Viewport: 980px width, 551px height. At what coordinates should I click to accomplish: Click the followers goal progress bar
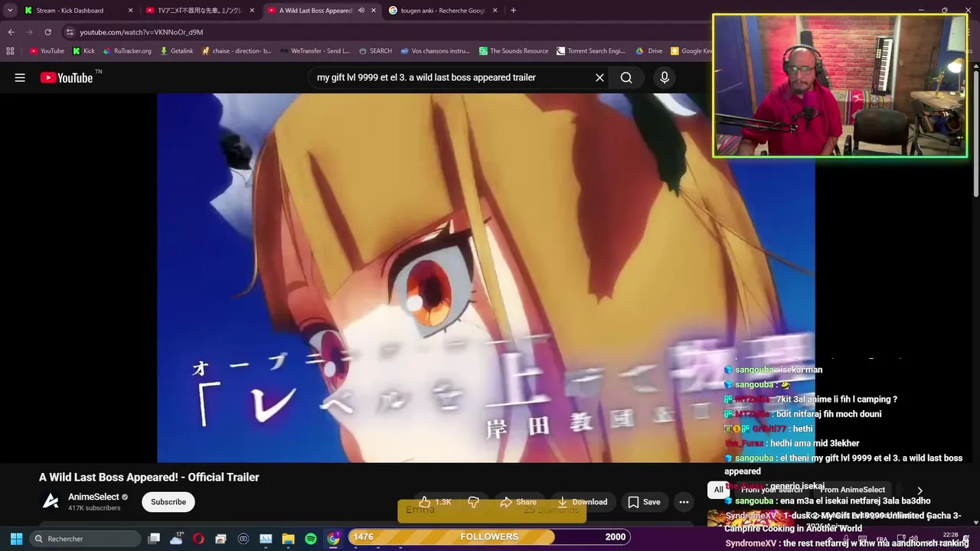pyautogui.click(x=489, y=536)
